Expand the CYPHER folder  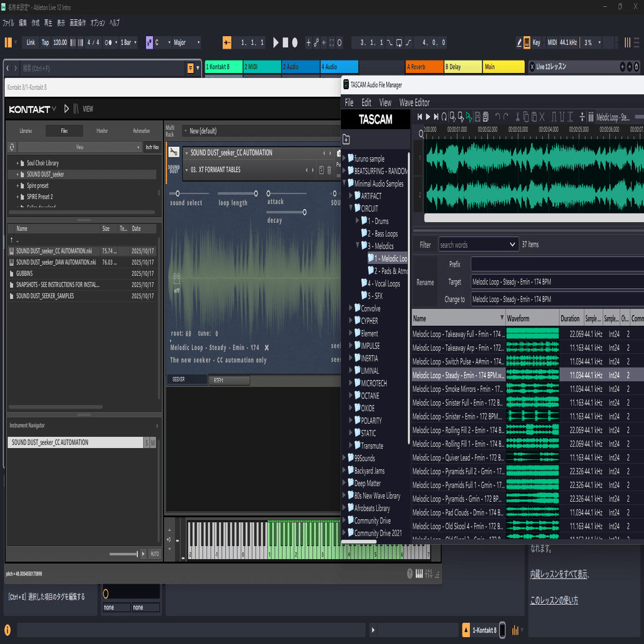351,320
